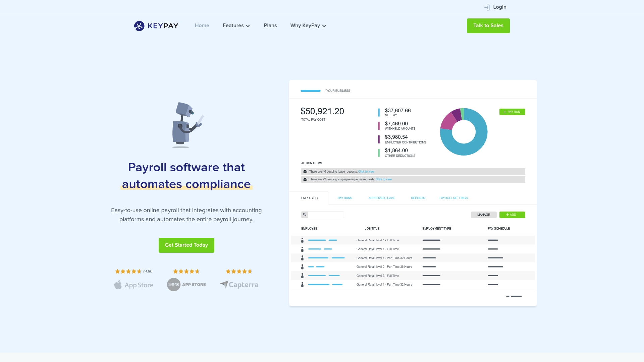Expand the Why KeyPay dropdown menu
This screenshot has height=362, width=644.
coord(308,25)
